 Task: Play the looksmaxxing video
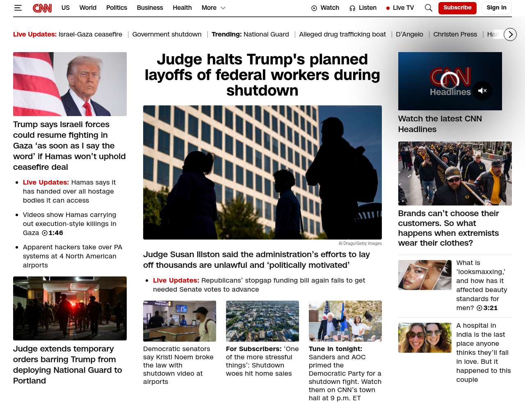[479, 308]
